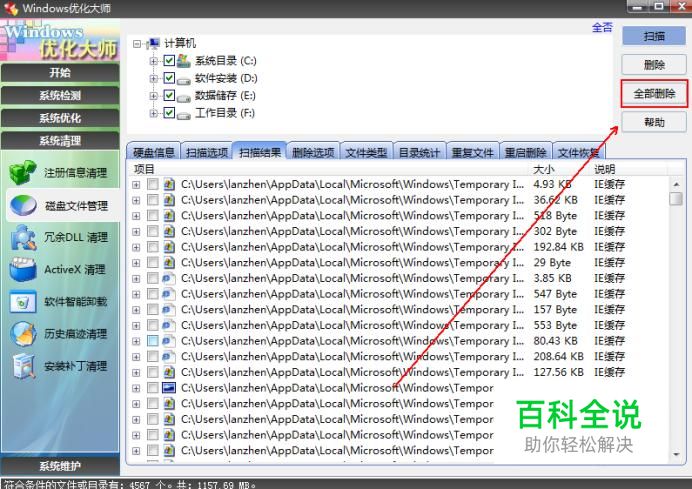Click the 系统目录 (C:) drive icon
Image resolution: width=692 pixels, height=489 pixels.
(183, 60)
